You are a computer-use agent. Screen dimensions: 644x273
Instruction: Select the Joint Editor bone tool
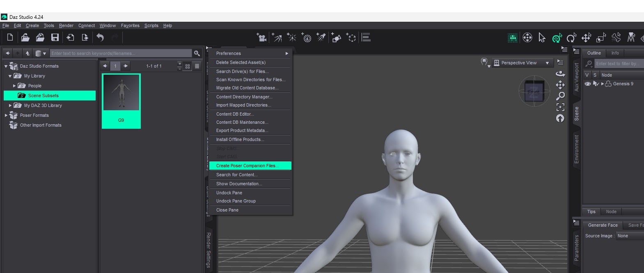tap(616, 38)
